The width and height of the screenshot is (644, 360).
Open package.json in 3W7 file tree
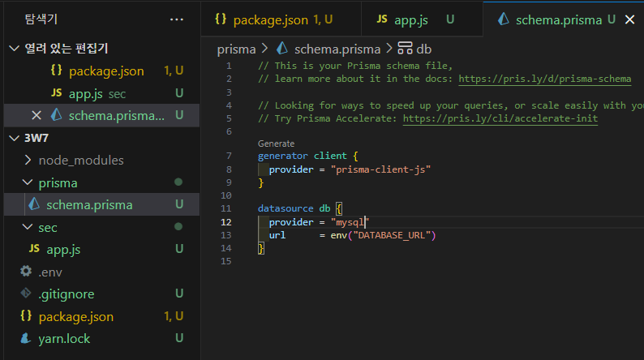click(102, 316)
